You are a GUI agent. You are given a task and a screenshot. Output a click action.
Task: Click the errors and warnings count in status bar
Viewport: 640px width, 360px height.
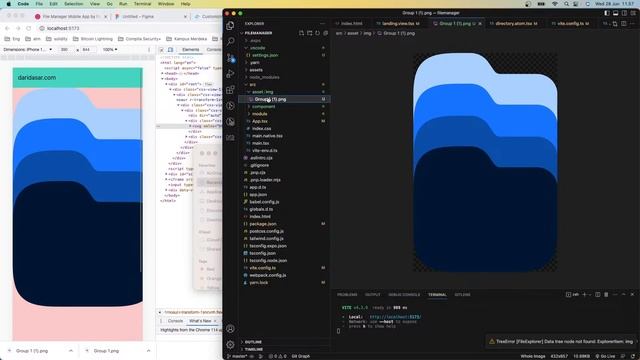point(278,356)
